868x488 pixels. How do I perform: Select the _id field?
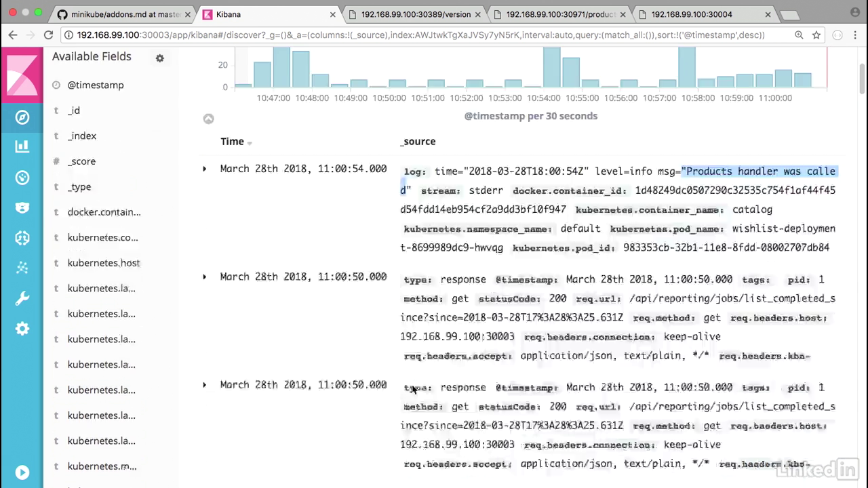[74, 110]
